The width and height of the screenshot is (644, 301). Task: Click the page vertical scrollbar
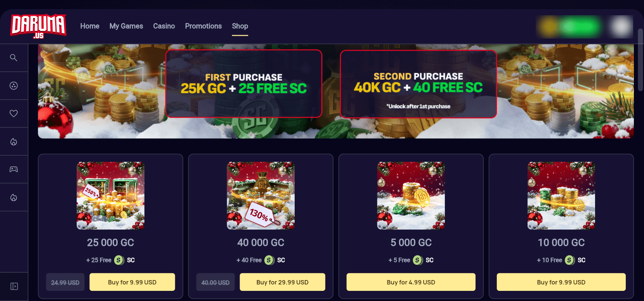pos(640,60)
